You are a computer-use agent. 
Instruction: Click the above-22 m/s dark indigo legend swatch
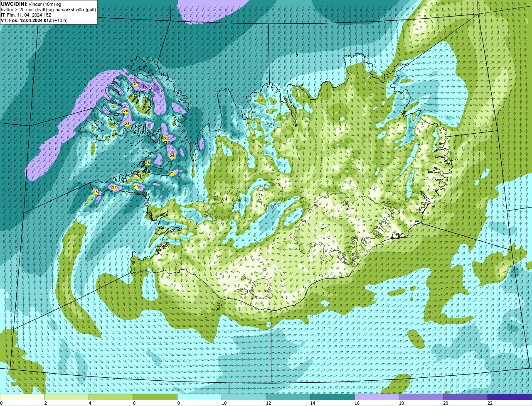[x=510, y=397]
